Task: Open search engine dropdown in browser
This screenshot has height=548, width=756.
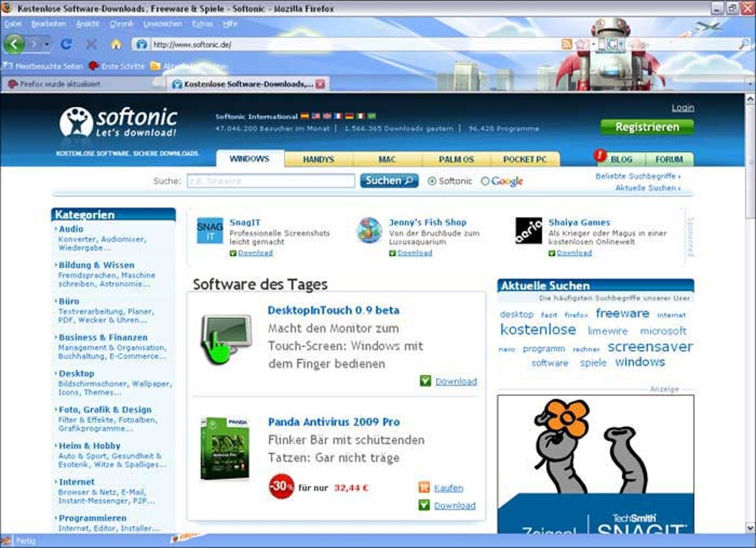Action: (621, 44)
